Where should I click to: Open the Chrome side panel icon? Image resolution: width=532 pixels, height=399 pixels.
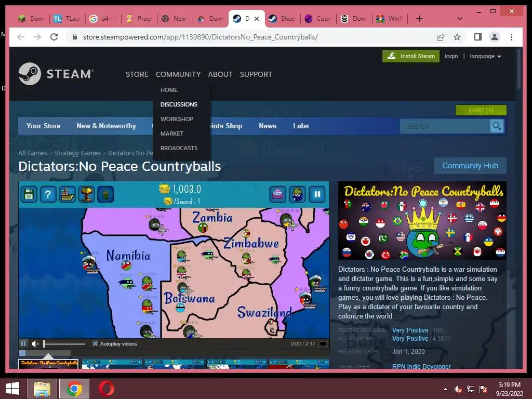point(478,37)
